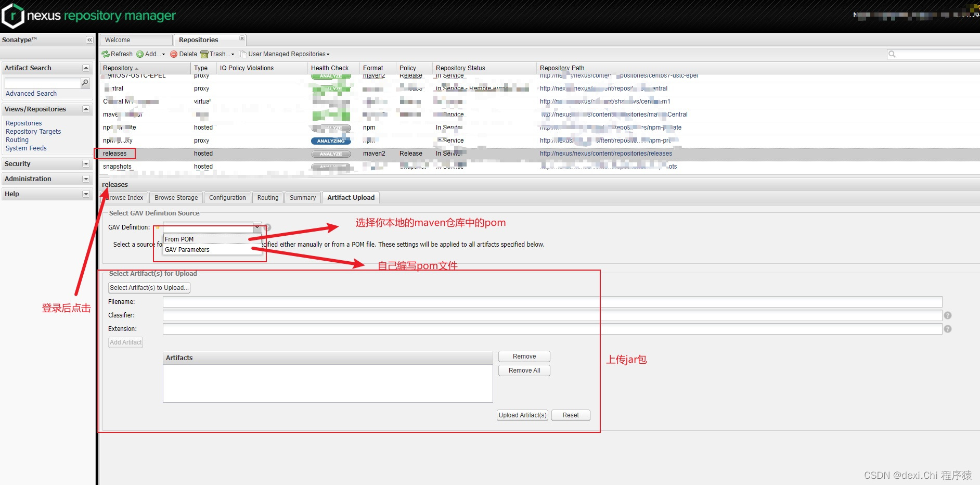Click the Add Artifact button
The width and height of the screenshot is (980, 485).
click(126, 342)
